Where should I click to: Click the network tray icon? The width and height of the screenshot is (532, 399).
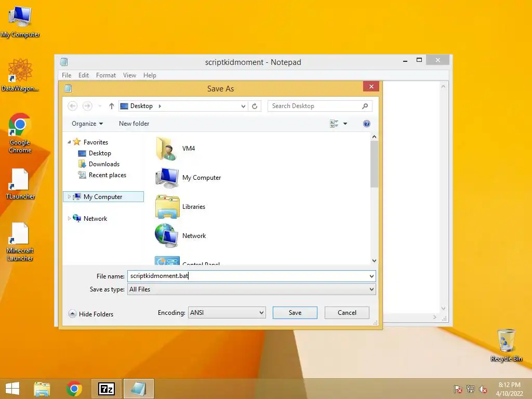[471, 389]
